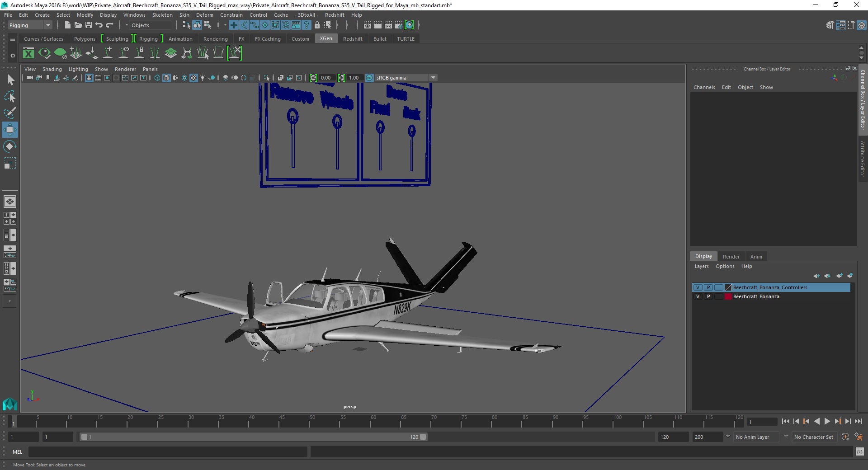This screenshot has height=470, width=868.
Task: Toggle playback P of Beechcraft_Bonanza_Controllers layer
Action: click(708, 287)
